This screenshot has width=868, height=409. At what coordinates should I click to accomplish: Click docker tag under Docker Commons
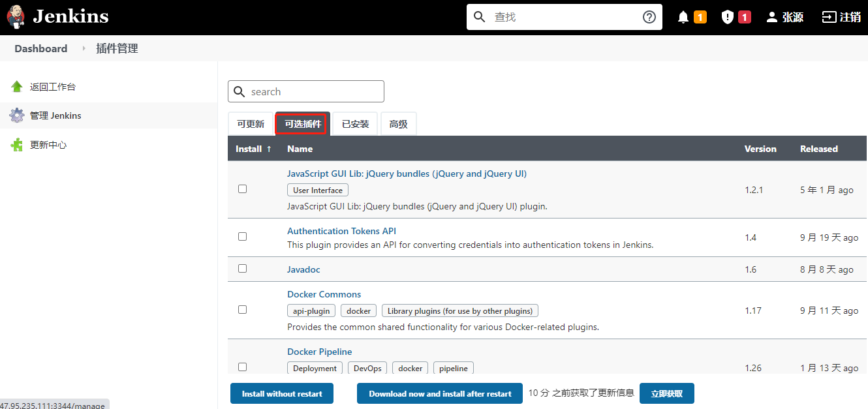[358, 311]
